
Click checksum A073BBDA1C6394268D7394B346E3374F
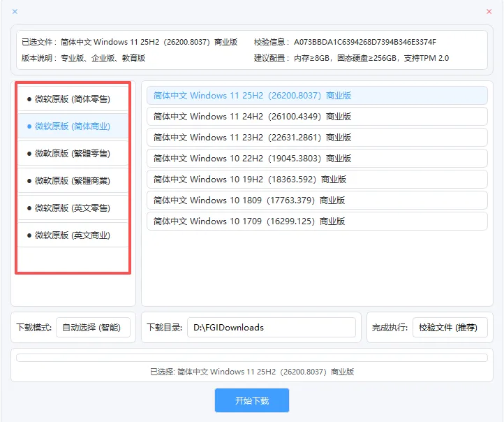[x=365, y=42]
